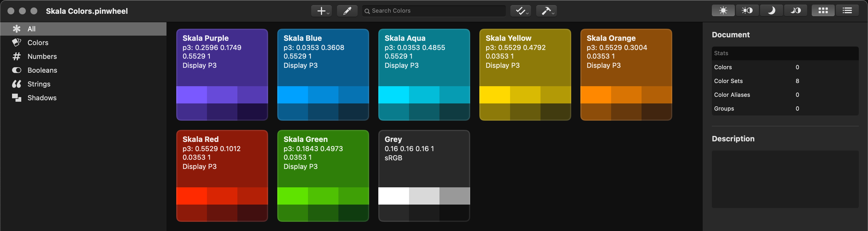Screen dimensions: 868x231
Task: Open the hammer build dropdown
Action: tap(546, 11)
